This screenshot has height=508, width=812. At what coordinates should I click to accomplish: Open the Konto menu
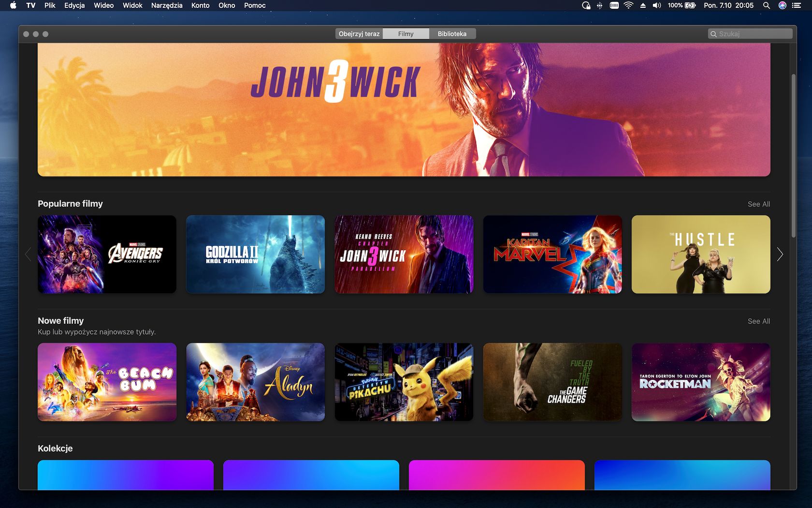pos(201,5)
